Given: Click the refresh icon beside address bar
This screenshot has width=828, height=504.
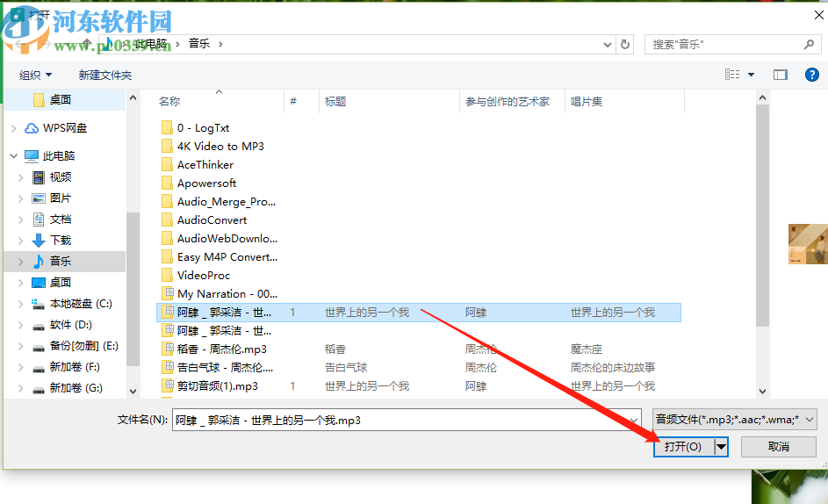Looking at the screenshot, I should point(625,45).
